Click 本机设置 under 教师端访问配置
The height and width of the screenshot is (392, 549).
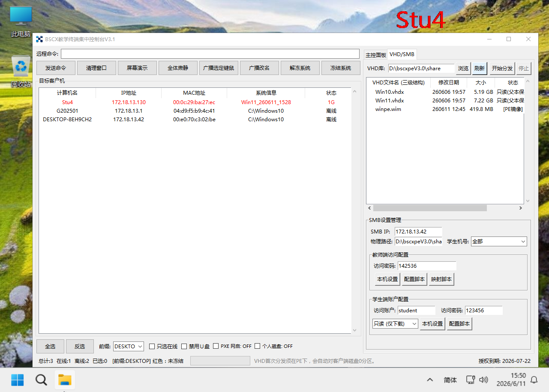click(387, 279)
